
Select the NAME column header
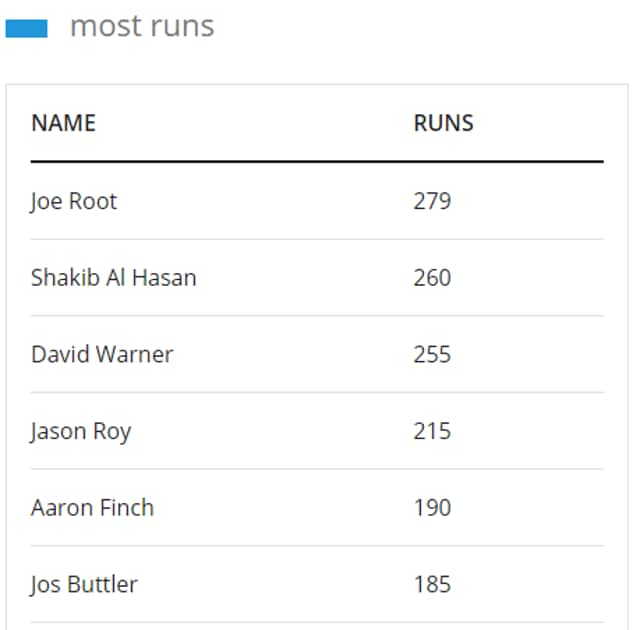pyautogui.click(x=64, y=123)
